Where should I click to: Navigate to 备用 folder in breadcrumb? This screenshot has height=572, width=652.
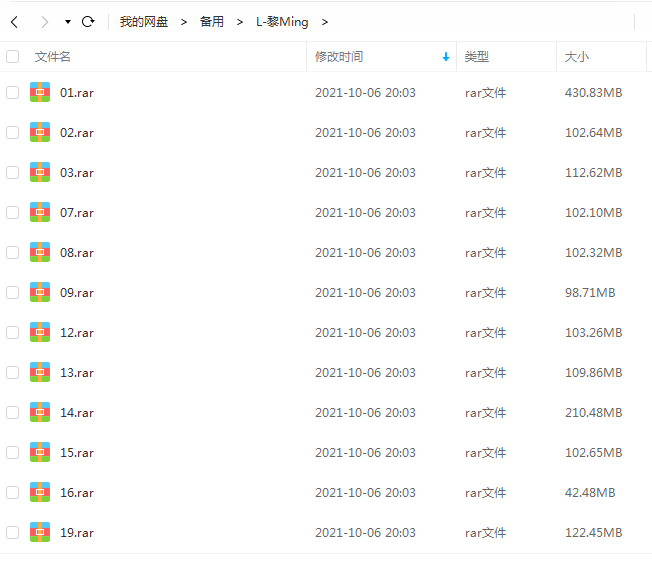point(212,21)
